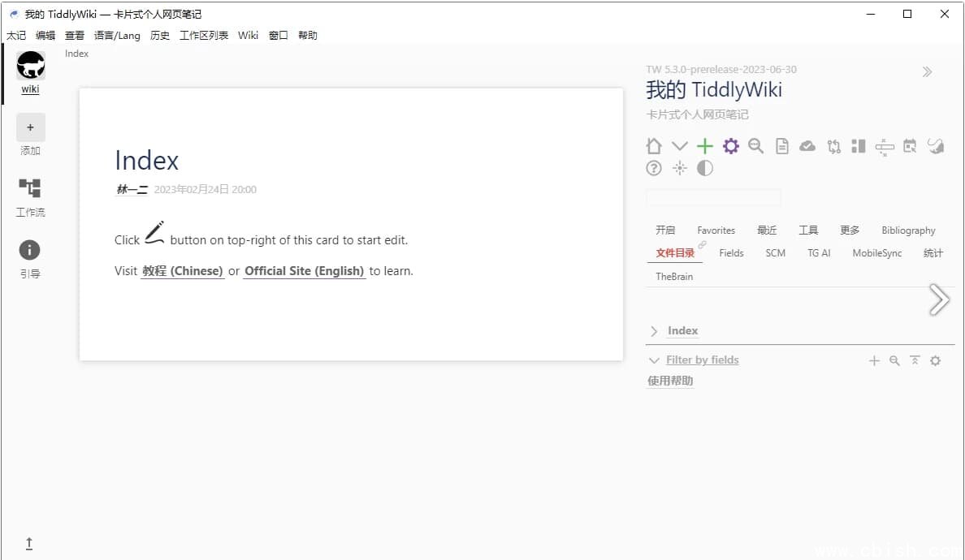Open the purple control panel gear
This screenshot has width=965, height=560.
click(730, 146)
